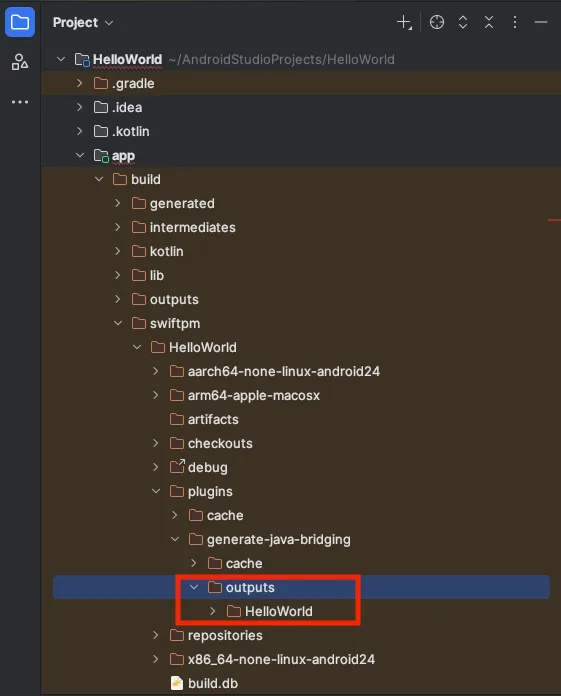Collapse the app module chevron

(80, 155)
